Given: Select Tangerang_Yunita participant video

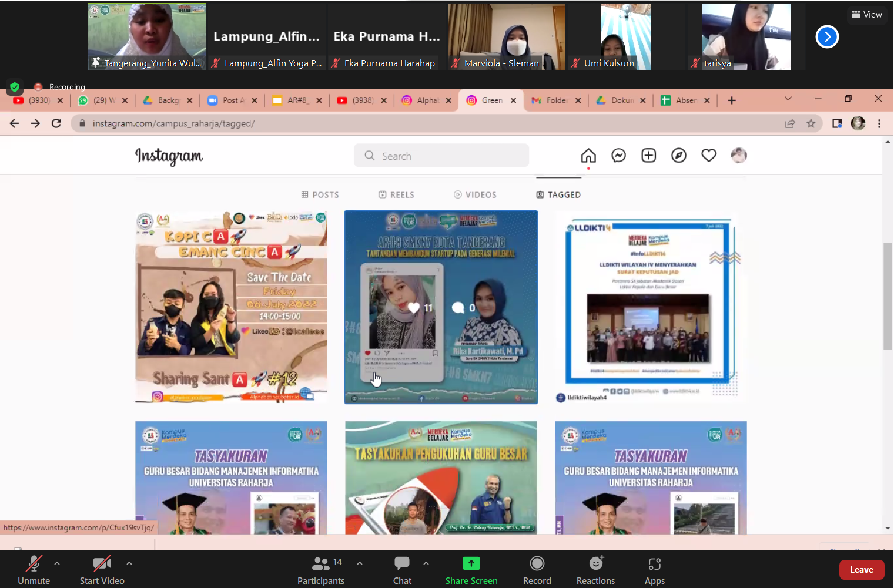Looking at the screenshot, I should 147,36.
